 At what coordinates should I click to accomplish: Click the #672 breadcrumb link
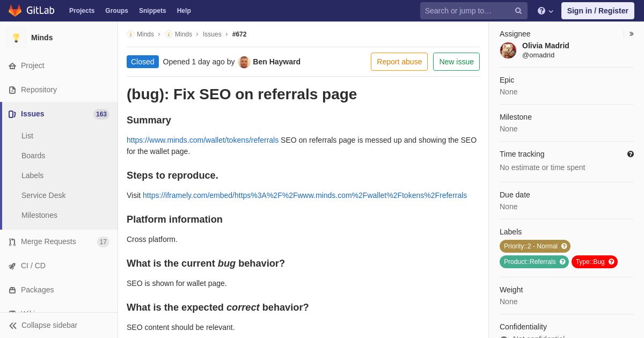point(239,34)
